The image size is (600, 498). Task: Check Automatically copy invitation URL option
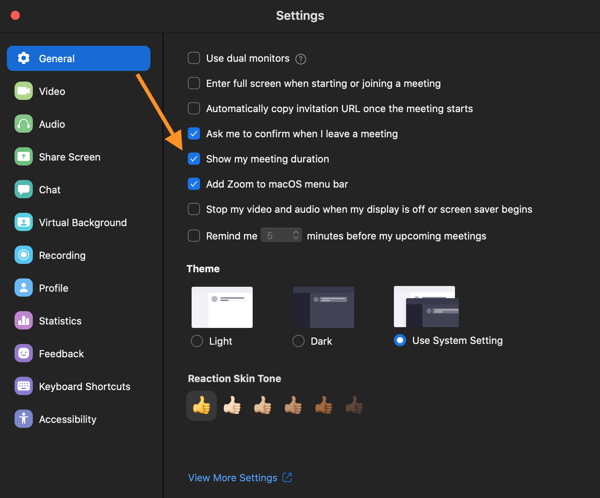pos(194,108)
